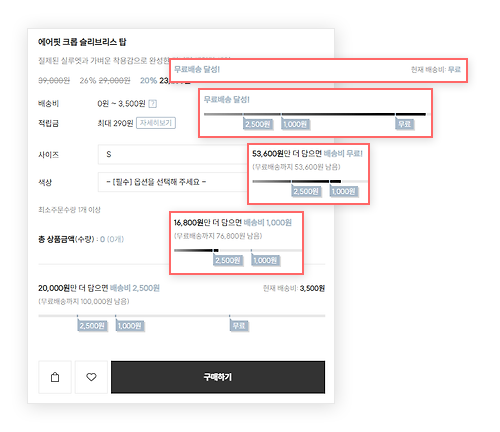Screen dimensions: 500x432
Task: Click the 배송비 2,500원 blue text link
Action: click(135, 288)
